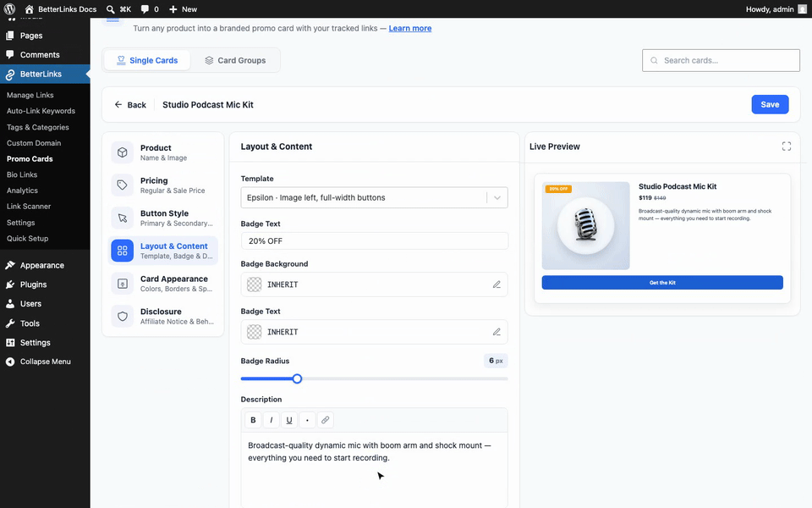Edit Badge Background color pencil icon
Screen dimensions: 812x508
(497, 284)
